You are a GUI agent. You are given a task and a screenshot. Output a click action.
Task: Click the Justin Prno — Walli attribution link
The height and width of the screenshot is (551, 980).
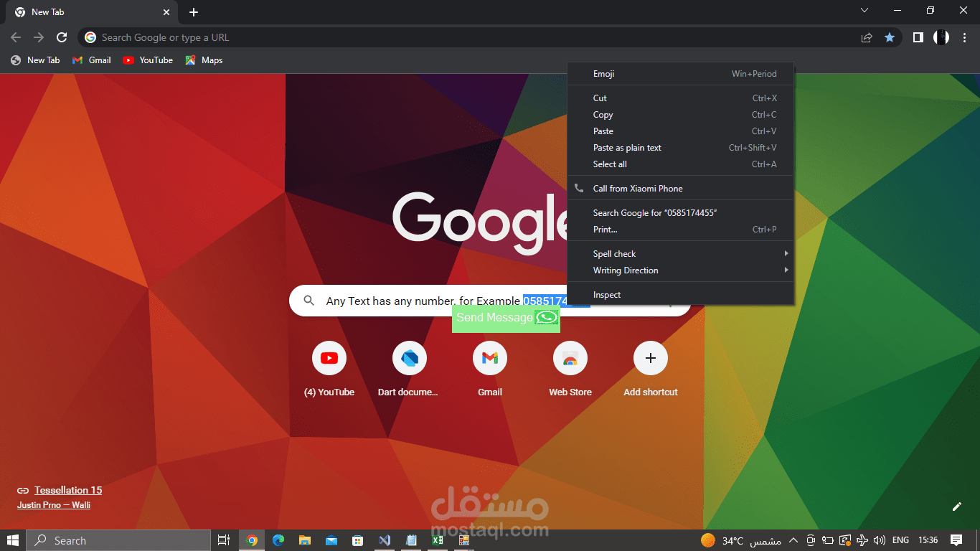(x=53, y=504)
